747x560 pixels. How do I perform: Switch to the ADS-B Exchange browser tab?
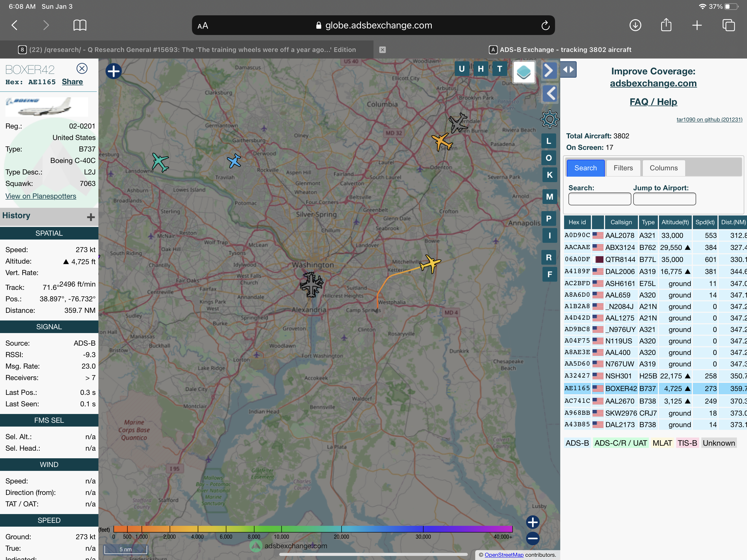(x=560, y=50)
